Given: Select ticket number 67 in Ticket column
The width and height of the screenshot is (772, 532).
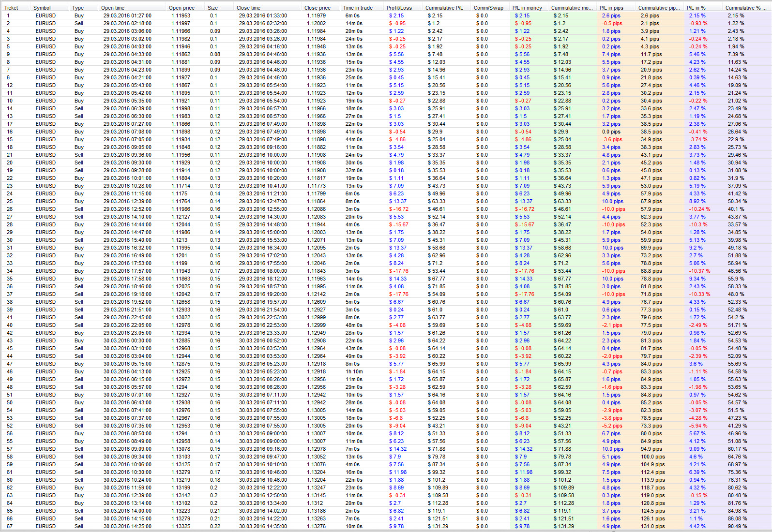Looking at the screenshot, I should (10, 526).
